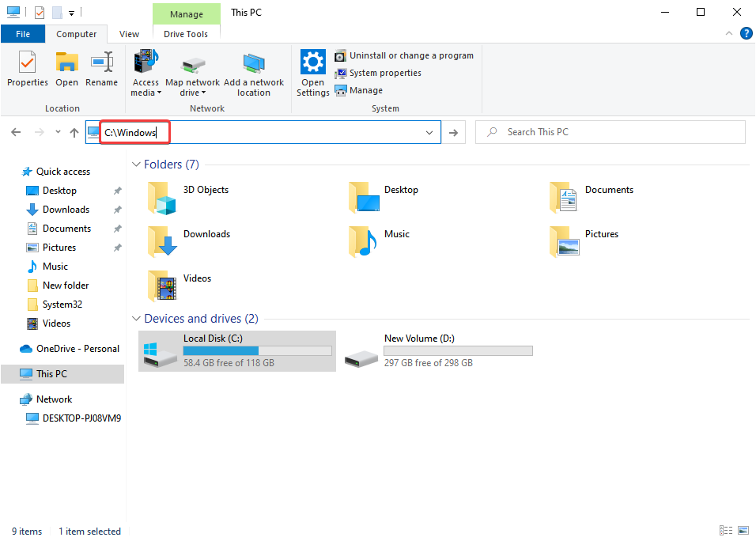Open the Access media dropdown

pos(146,73)
